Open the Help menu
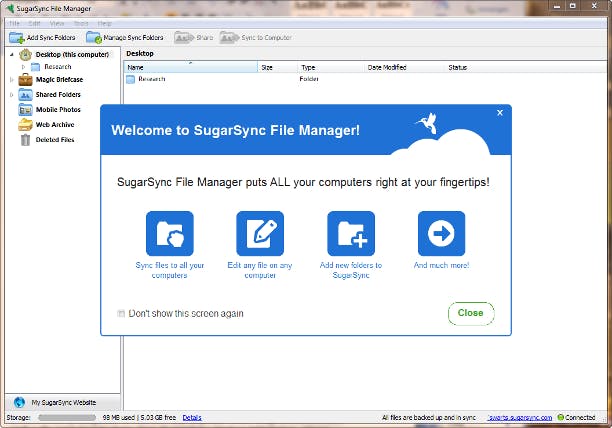 coord(105,23)
